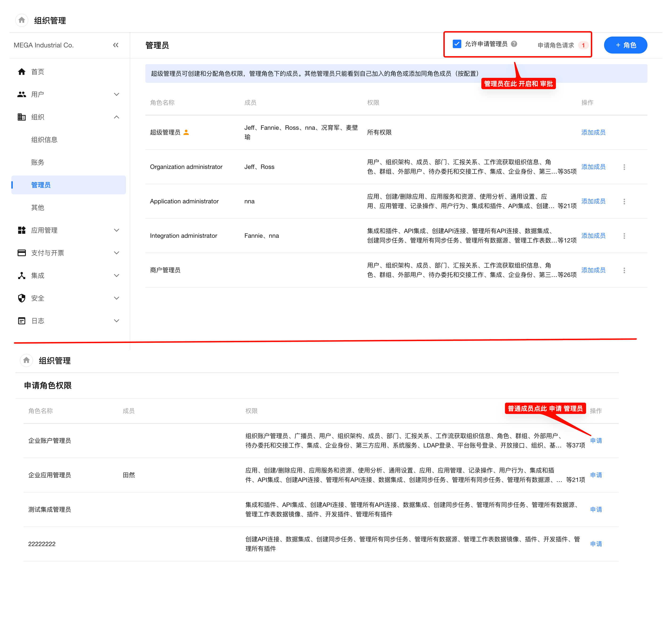
Task: Select 组织信息 in the sidebar
Action: [44, 139]
